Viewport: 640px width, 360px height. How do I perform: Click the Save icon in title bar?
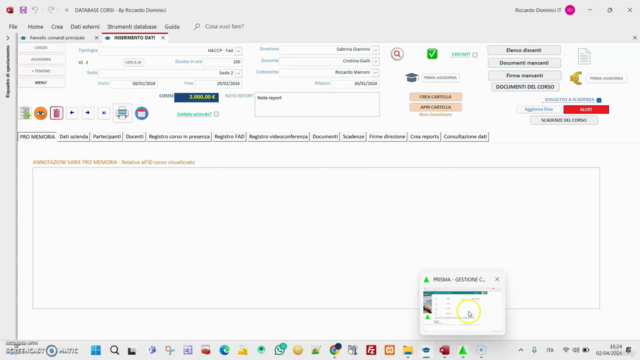click(x=23, y=10)
